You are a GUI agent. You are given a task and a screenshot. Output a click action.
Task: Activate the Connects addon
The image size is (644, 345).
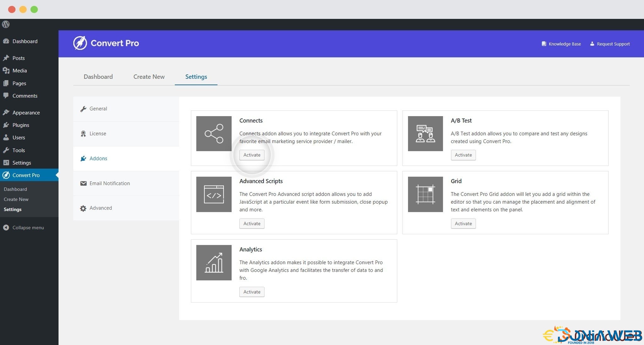252,155
